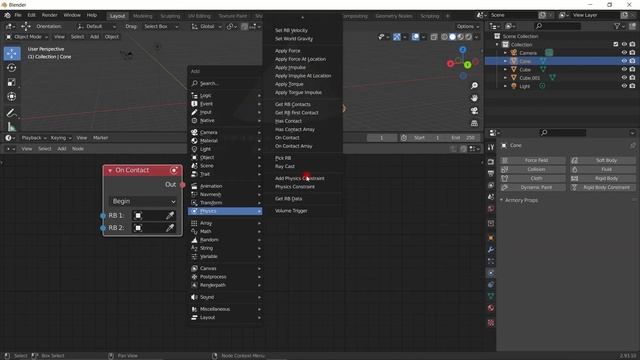
Task: Hide Light with its eye icon
Action: click(x=624, y=86)
